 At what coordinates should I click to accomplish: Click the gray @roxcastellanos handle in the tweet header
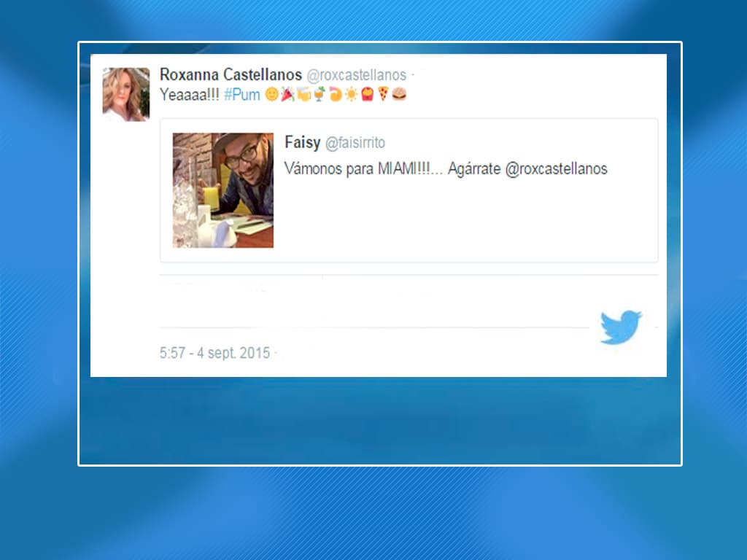coord(356,75)
